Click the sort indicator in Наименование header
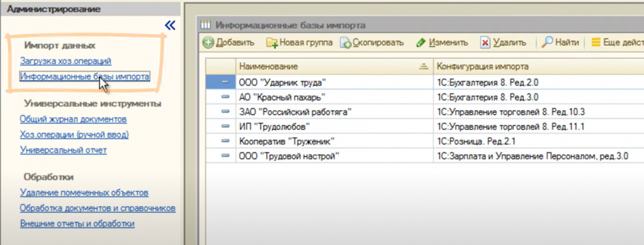 click(x=424, y=67)
